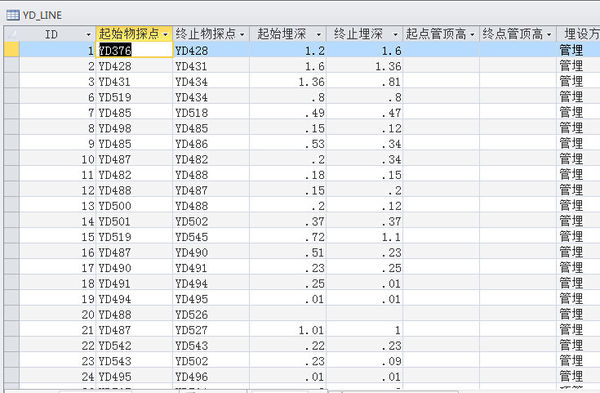600x393 pixels.
Task: Click row selector for record 13
Action: point(12,205)
